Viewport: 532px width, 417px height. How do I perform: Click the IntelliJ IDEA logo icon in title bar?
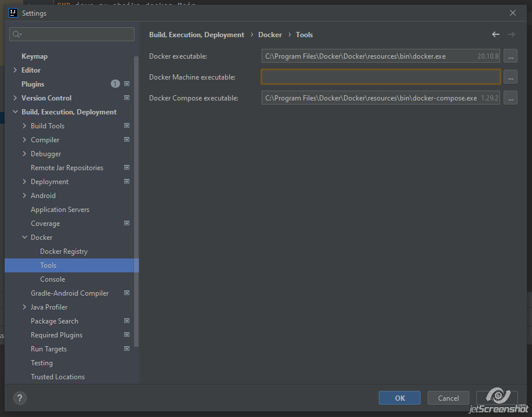tap(13, 13)
